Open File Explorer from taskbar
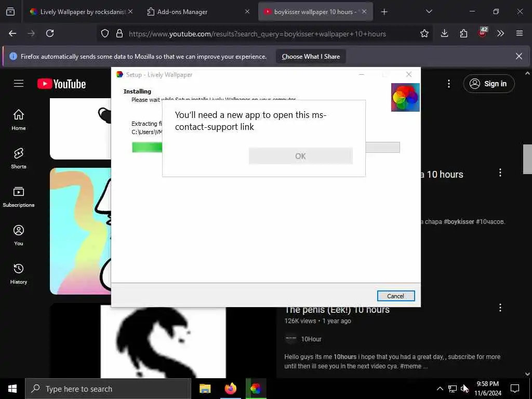The width and height of the screenshot is (532, 399). coord(205,389)
